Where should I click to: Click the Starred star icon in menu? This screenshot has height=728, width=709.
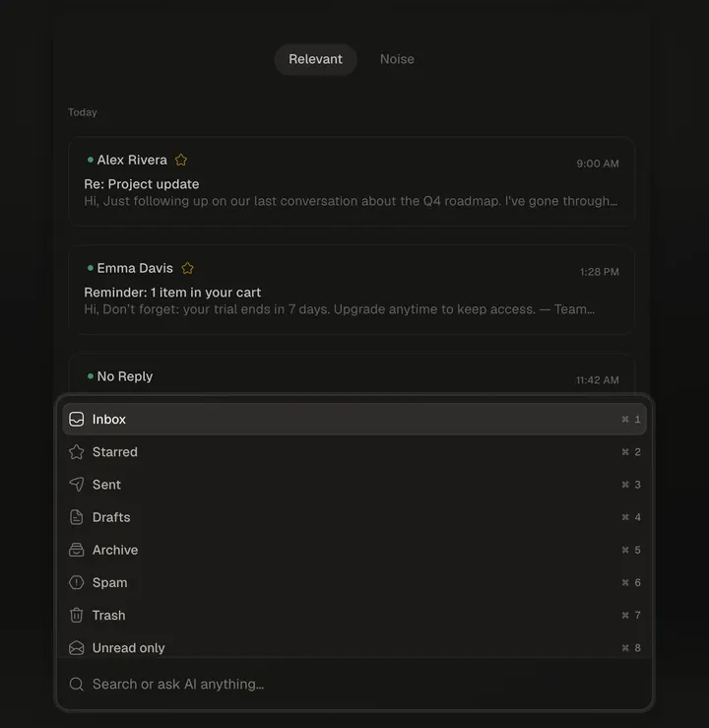coord(77,452)
